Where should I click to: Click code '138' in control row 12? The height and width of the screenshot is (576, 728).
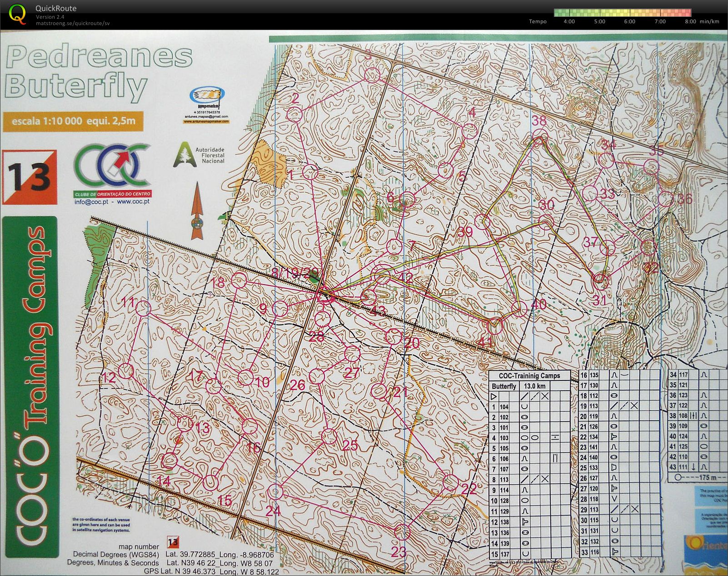tap(504, 522)
